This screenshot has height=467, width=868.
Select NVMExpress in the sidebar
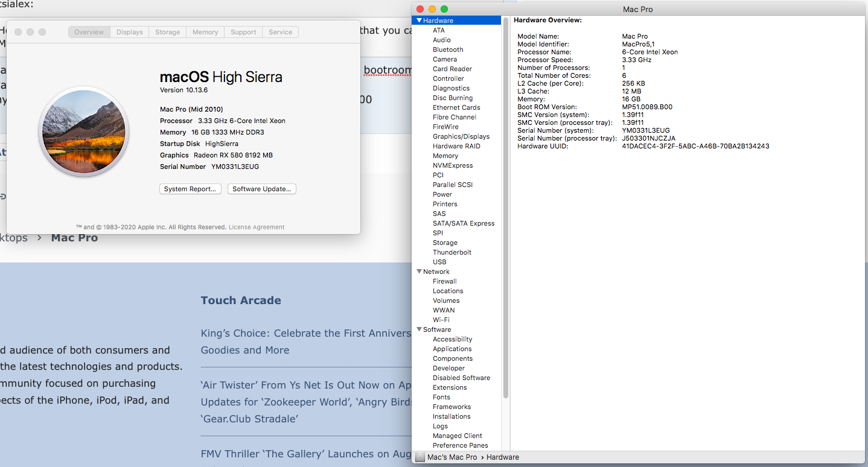click(x=453, y=165)
